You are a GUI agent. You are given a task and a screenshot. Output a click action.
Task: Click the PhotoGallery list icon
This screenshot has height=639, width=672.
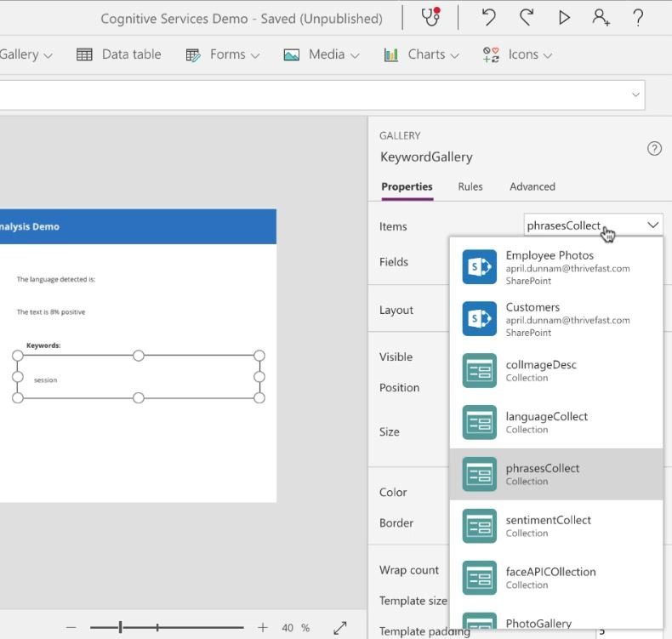[x=479, y=621]
